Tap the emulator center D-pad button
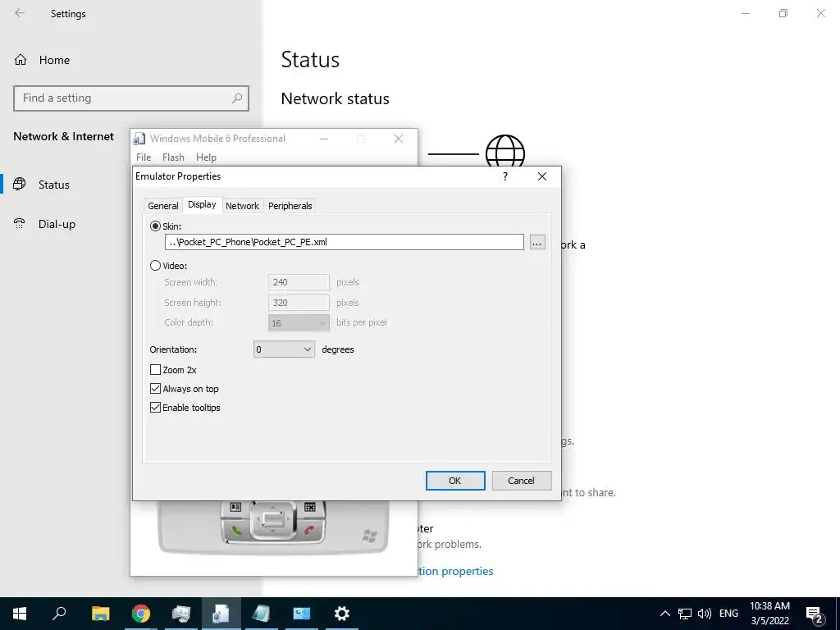 pos(273,518)
